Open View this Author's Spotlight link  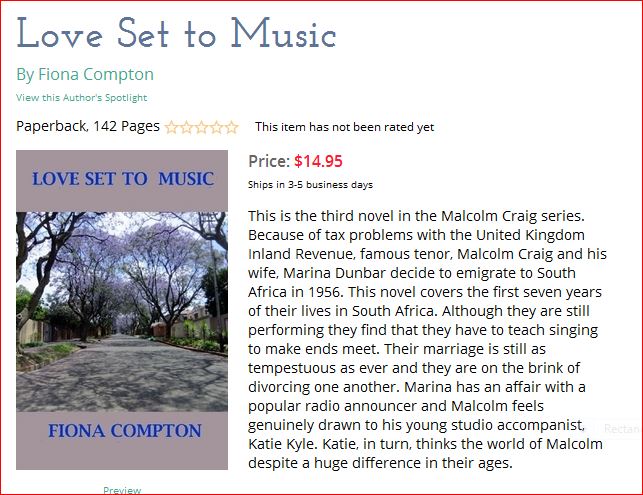[x=81, y=97]
